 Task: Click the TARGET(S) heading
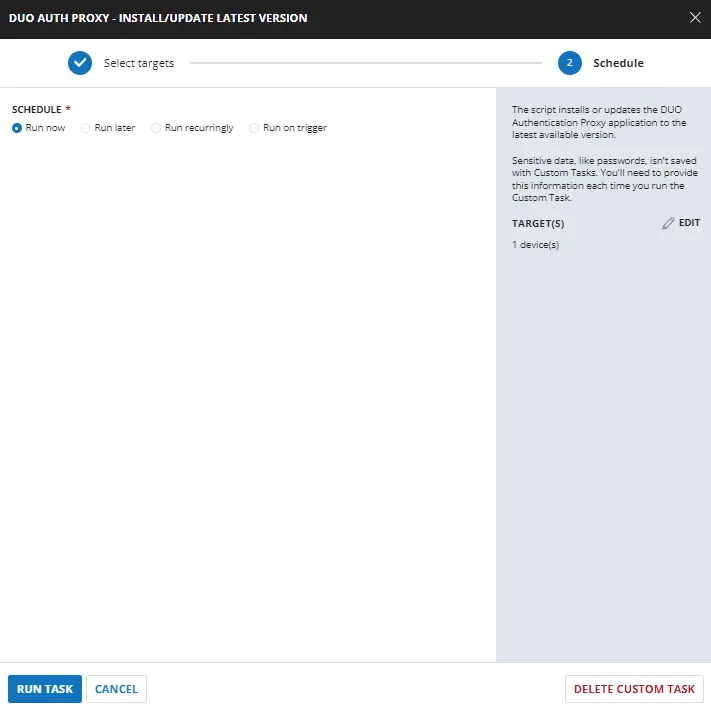click(538, 224)
